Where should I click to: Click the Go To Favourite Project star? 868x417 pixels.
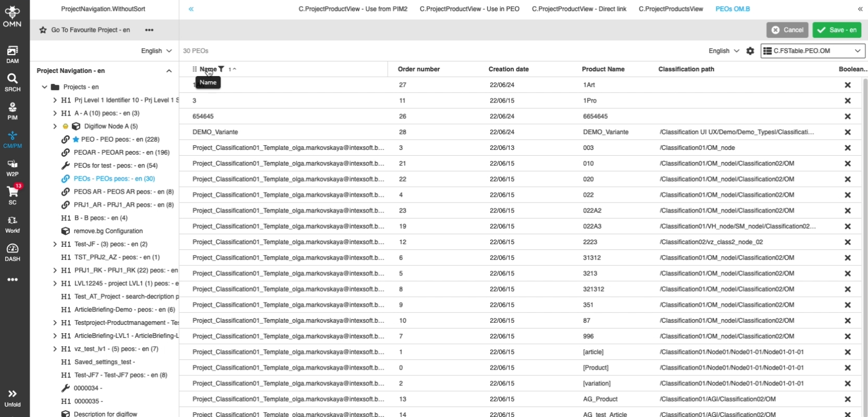pos(43,30)
